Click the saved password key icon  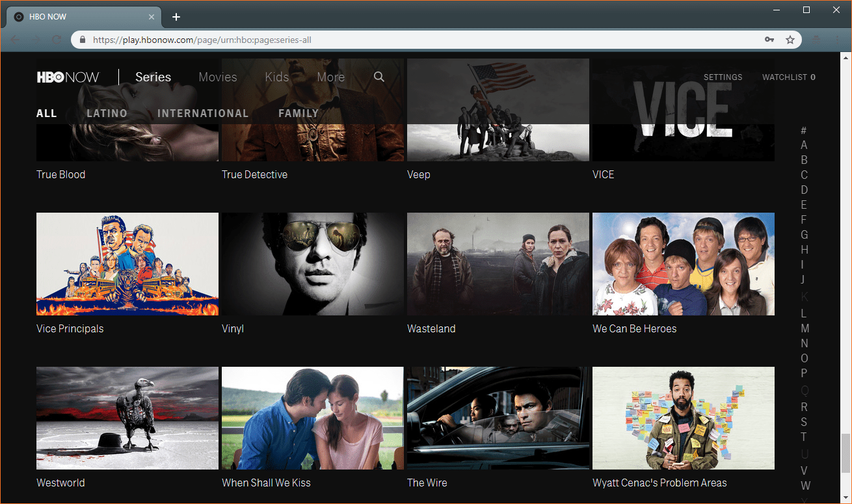(769, 40)
